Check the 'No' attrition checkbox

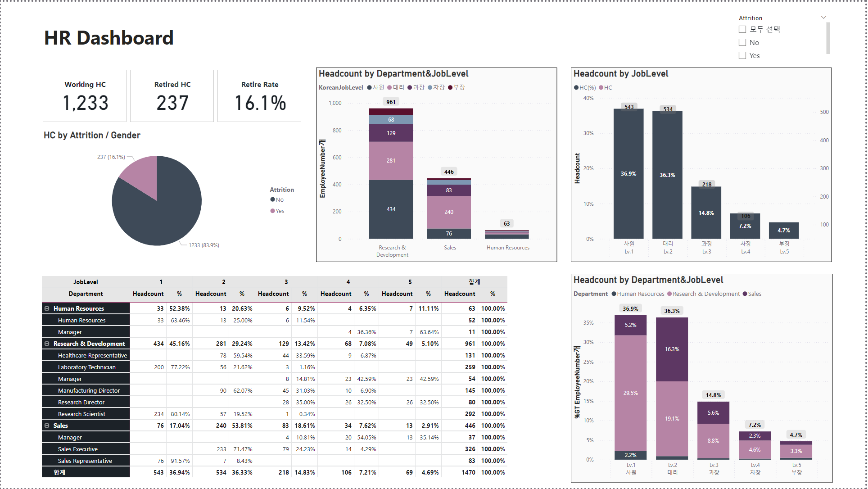tap(742, 43)
